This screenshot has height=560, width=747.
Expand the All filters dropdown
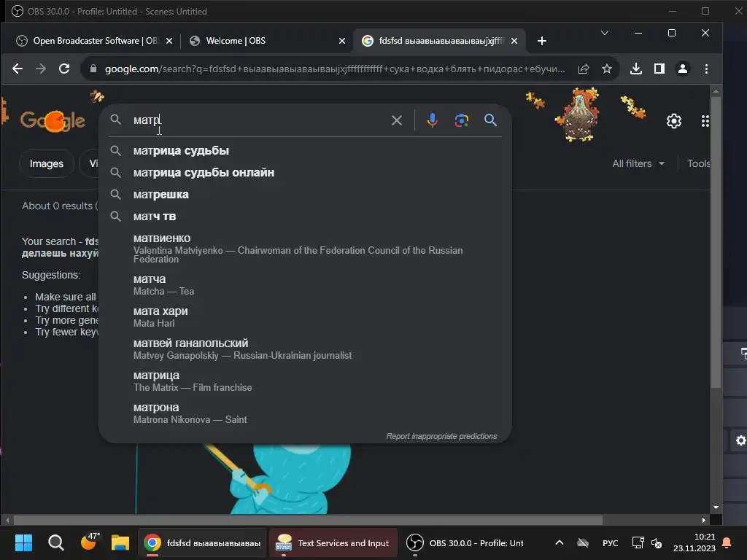coord(638,163)
